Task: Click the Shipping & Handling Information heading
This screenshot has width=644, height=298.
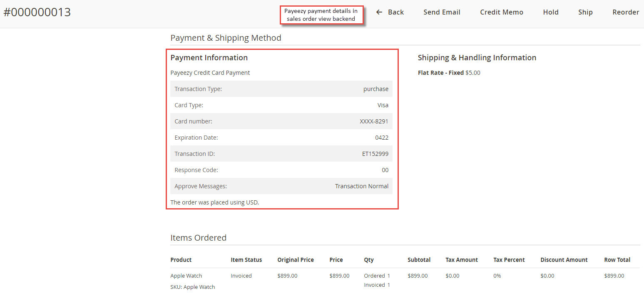Action: coord(477,58)
